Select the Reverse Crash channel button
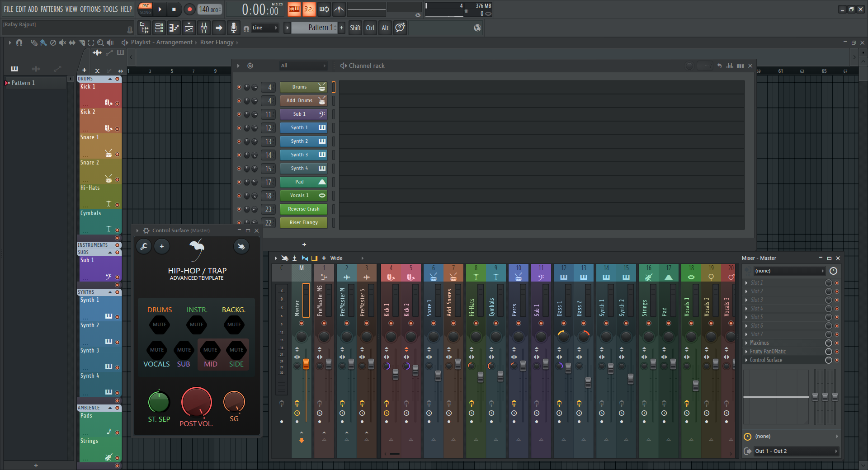 pos(303,209)
